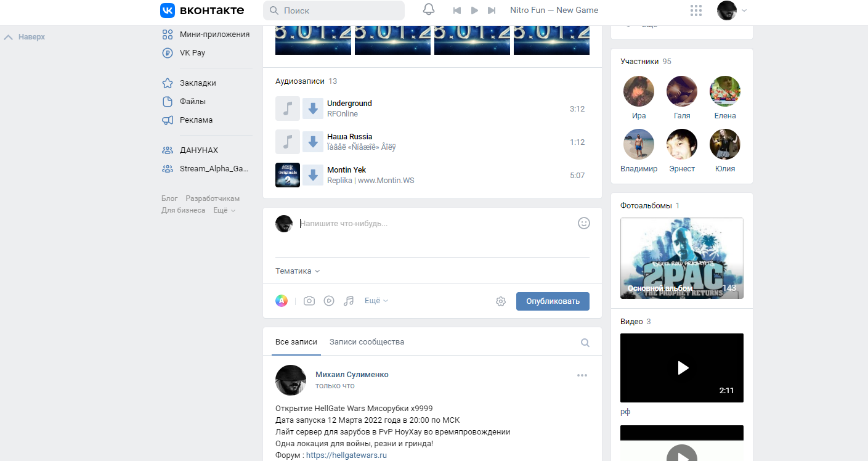Viewport: 868px width, 461px height.
Task: Open the Основной альбом thumbnail
Action: pos(682,258)
